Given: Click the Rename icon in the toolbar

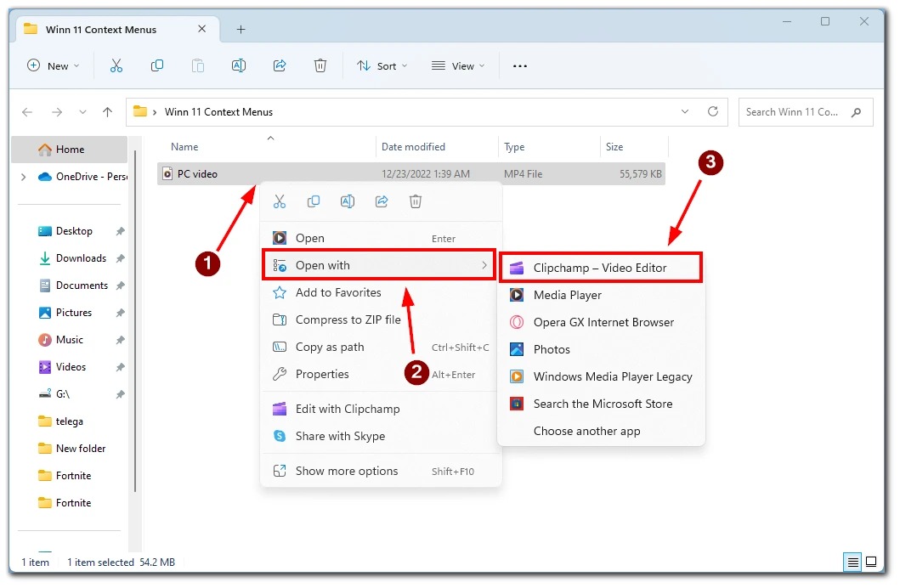Looking at the screenshot, I should pos(239,66).
